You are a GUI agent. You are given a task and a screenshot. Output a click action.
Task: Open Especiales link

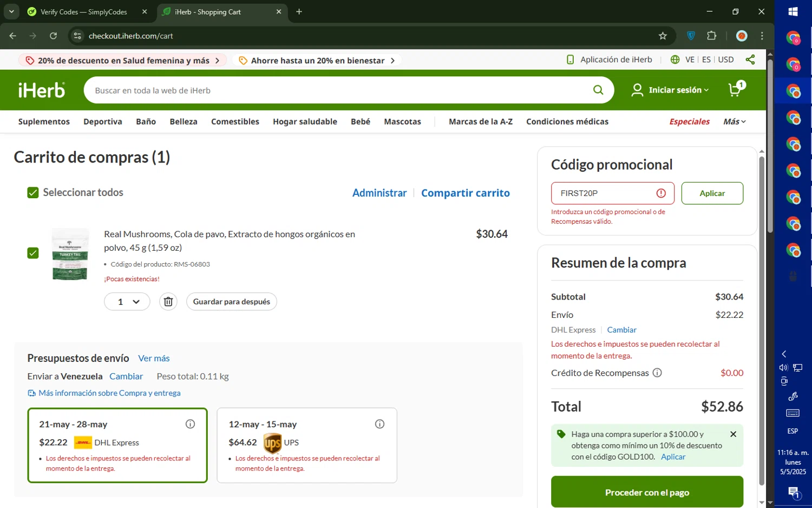click(689, 121)
